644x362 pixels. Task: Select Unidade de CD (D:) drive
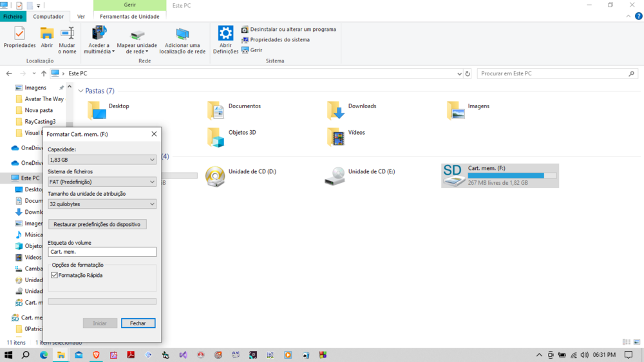pos(241,176)
